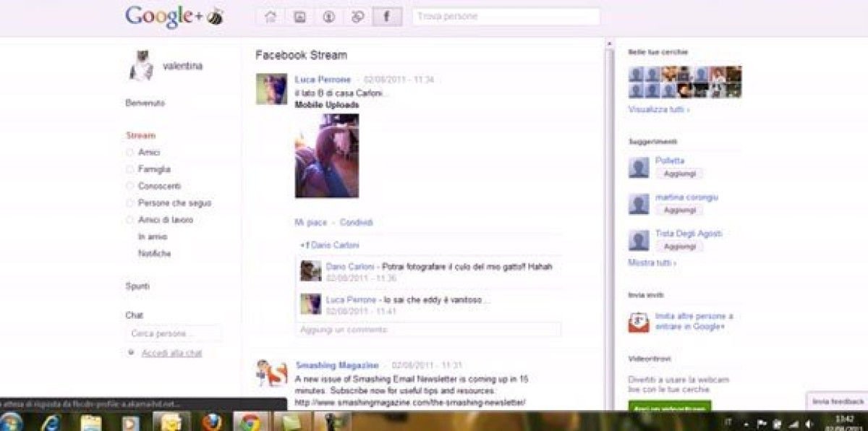Open Luca Perrone's name on the post
Viewport: 868px width, 431px height.
coord(323,80)
